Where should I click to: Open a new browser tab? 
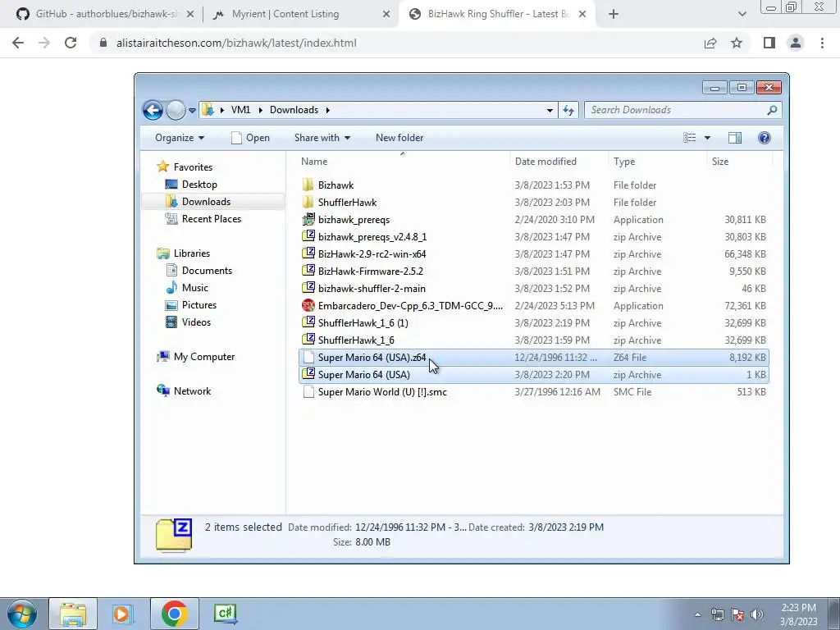614,14
